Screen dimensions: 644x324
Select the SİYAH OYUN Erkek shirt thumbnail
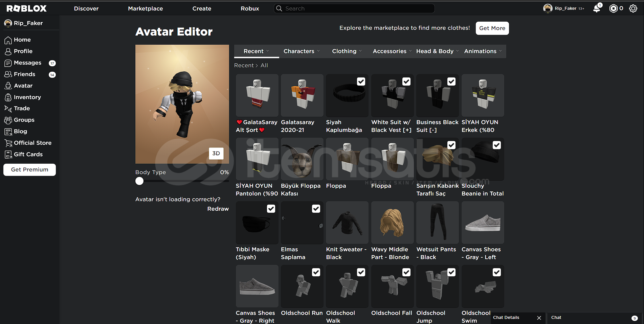[483, 95]
